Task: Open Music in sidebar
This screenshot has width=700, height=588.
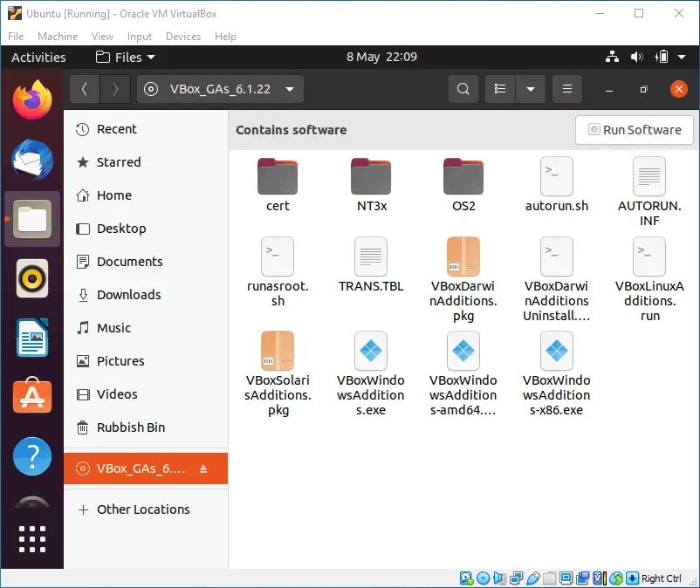Action: pos(146,328)
